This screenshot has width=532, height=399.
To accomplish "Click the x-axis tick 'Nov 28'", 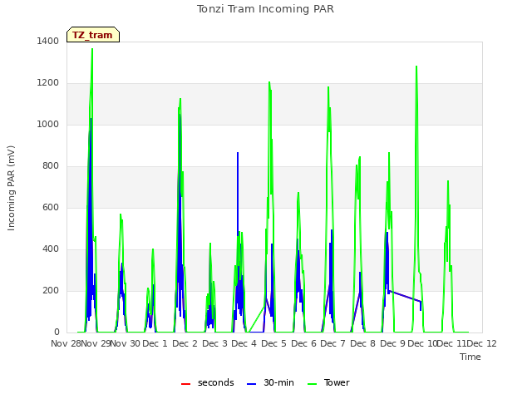I will point(66,343).
